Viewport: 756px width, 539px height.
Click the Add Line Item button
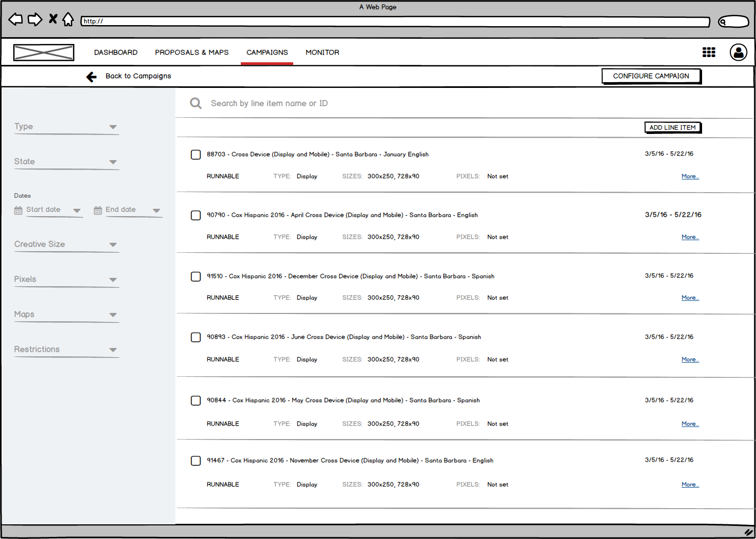tap(672, 128)
